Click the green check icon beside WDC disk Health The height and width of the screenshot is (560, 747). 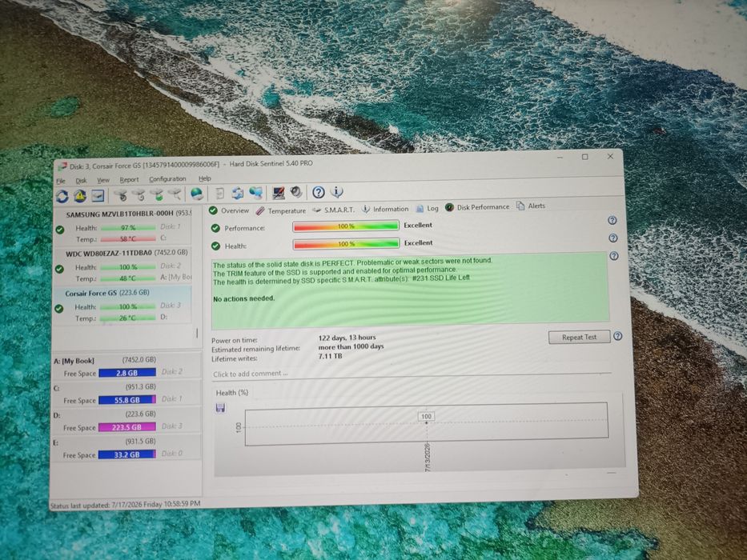pos(59,269)
